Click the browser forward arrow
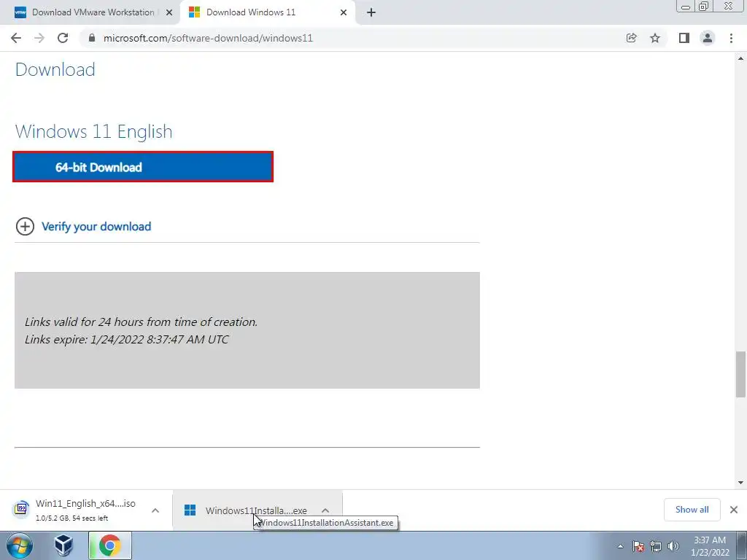This screenshot has height=560, width=747. pos(39,38)
